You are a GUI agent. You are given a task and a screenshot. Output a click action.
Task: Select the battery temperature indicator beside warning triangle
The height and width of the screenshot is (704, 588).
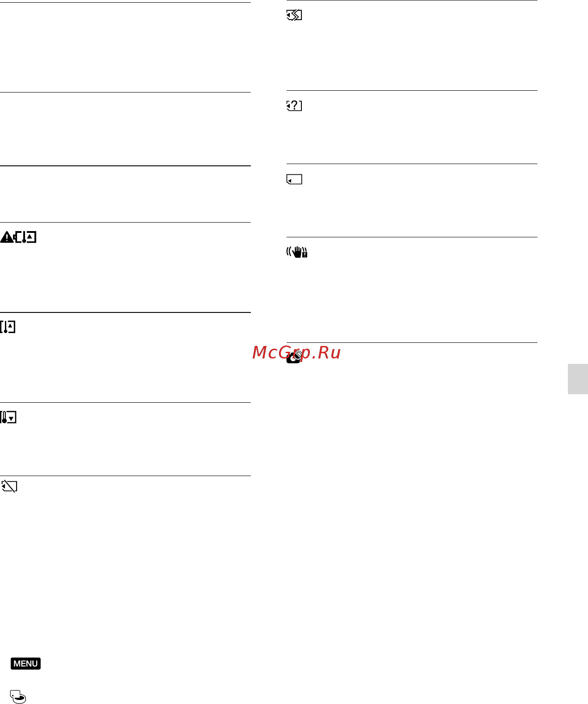(25, 237)
